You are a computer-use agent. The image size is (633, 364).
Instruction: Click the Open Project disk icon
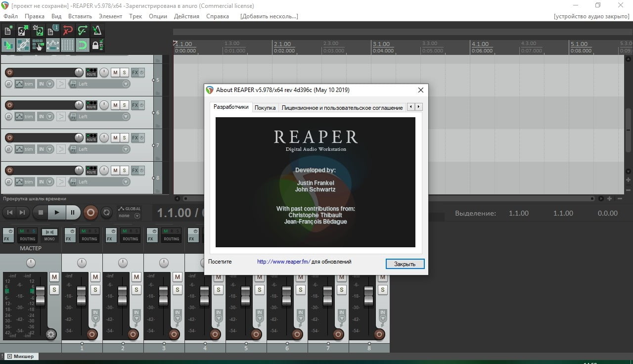[23, 30]
